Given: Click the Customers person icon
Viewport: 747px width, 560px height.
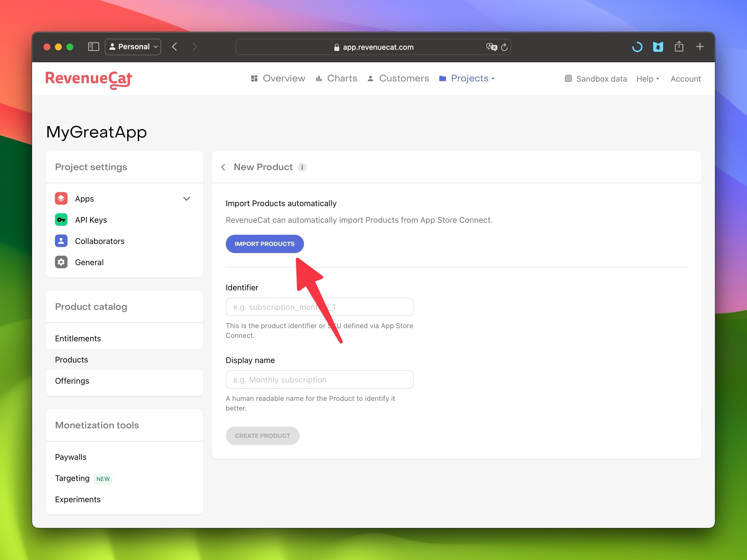Looking at the screenshot, I should point(370,78).
